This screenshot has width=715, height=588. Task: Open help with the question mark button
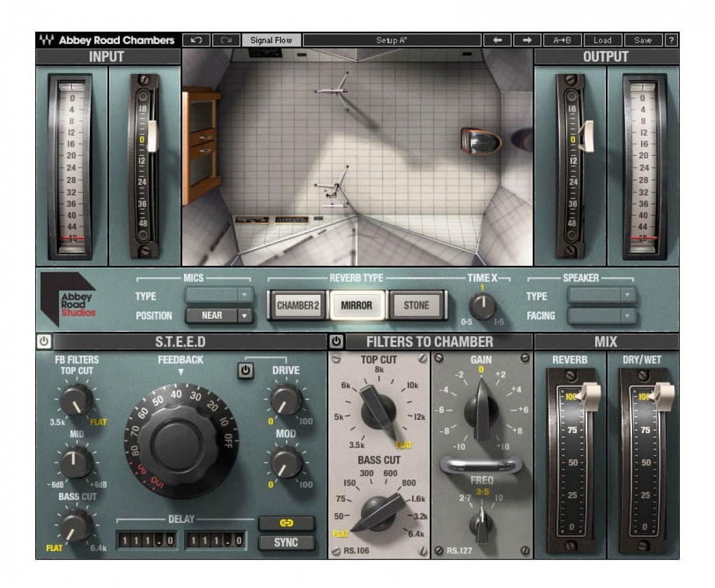672,41
